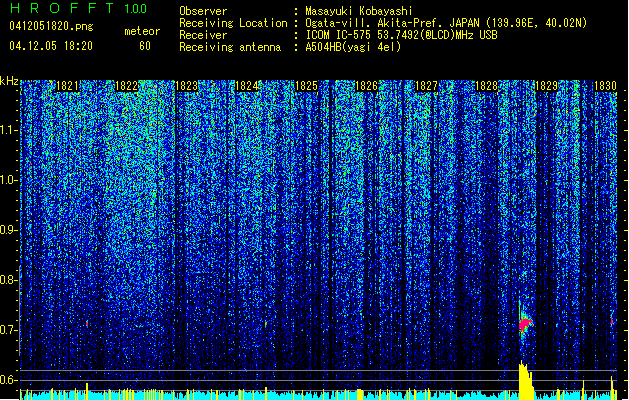Click the faint echo spot near 1824

click(x=266, y=323)
